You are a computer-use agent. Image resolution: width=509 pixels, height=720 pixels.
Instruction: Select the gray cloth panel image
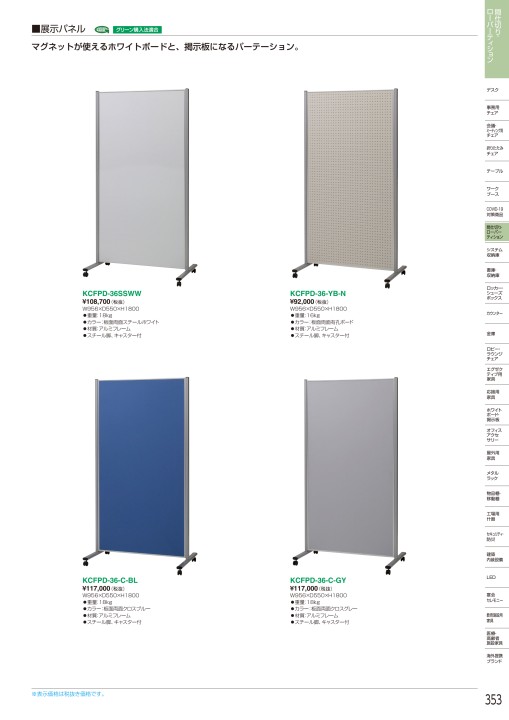(x=349, y=476)
